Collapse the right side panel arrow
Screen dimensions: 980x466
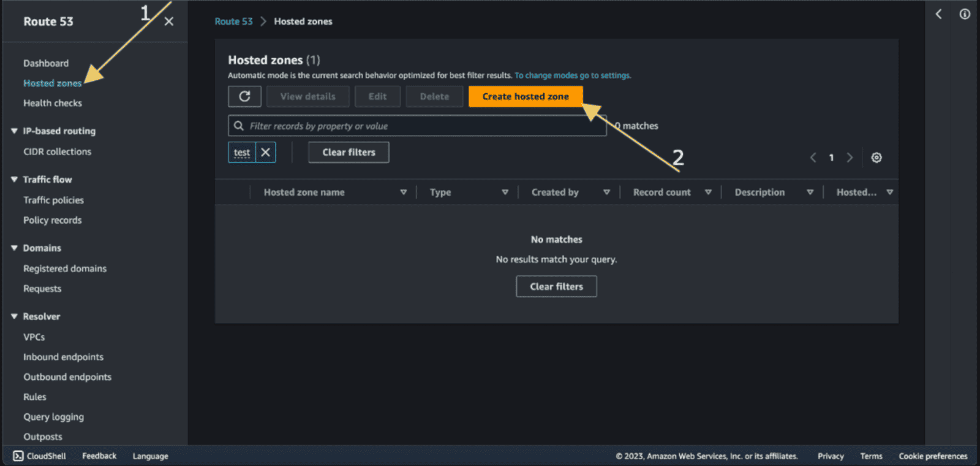pos(938,14)
